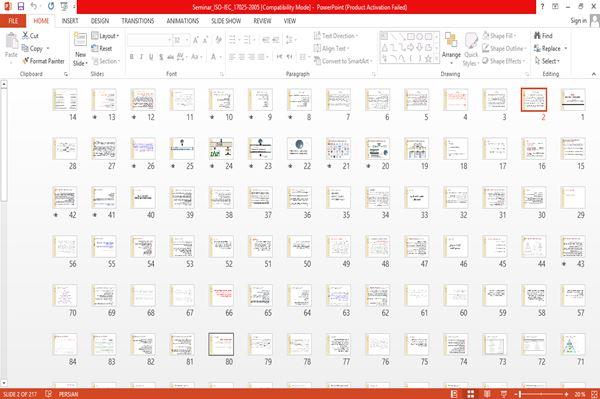Switch to the TRANSITIONS tab
The height and width of the screenshot is (399, 600).
[x=138, y=21]
